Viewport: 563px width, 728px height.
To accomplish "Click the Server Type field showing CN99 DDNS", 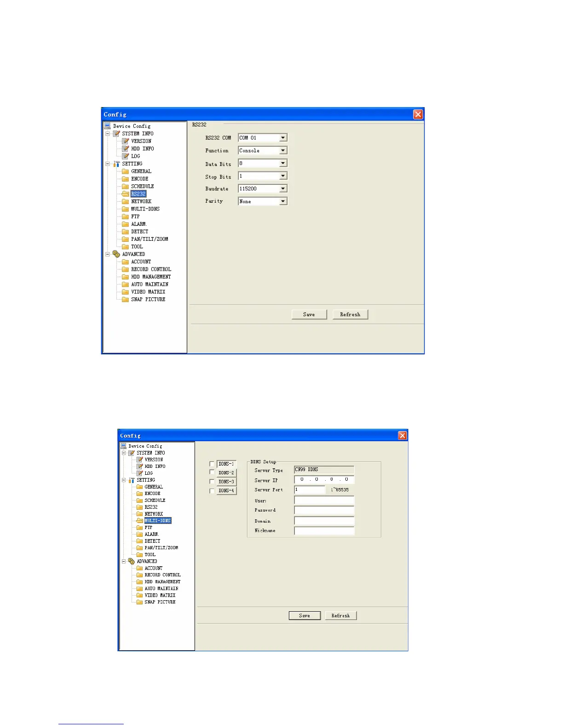I will coord(324,470).
